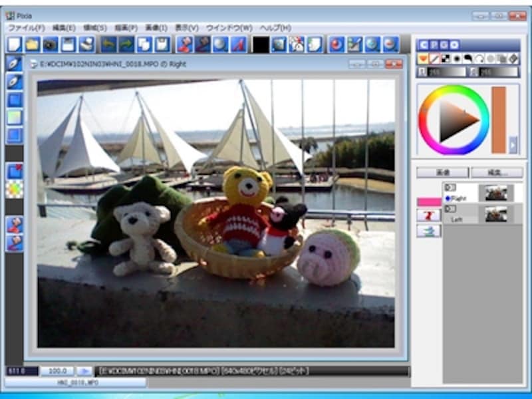Click the button right of 画像 button
Image resolution: width=532 pixels, height=399 pixels.
(497, 172)
